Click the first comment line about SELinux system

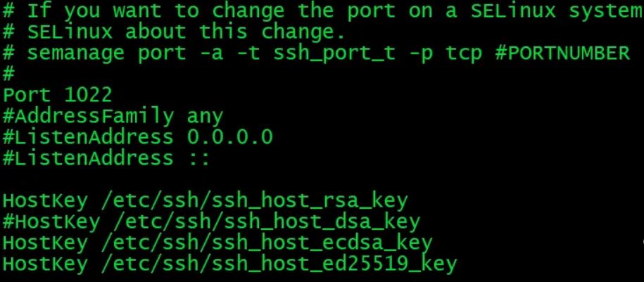[323, 11]
